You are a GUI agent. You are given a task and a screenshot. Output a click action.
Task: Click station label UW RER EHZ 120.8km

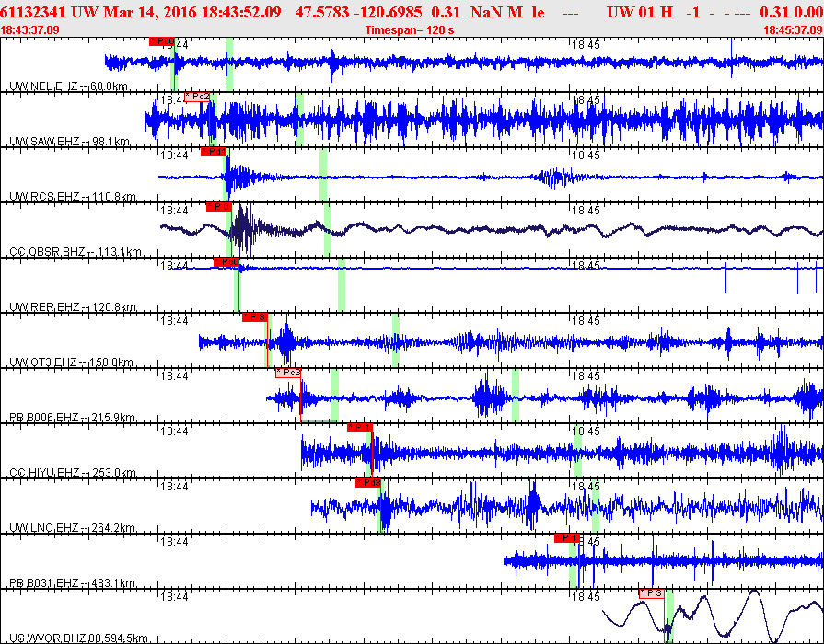point(73,306)
